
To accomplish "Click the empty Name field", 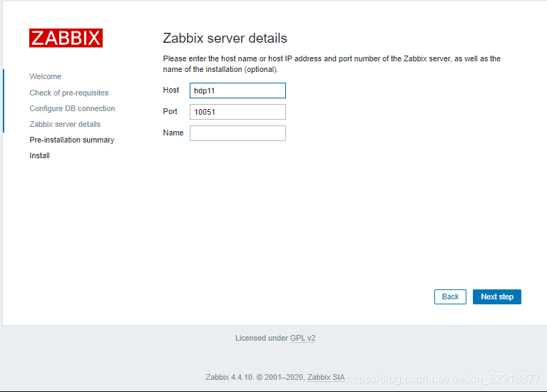I will (237, 133).
